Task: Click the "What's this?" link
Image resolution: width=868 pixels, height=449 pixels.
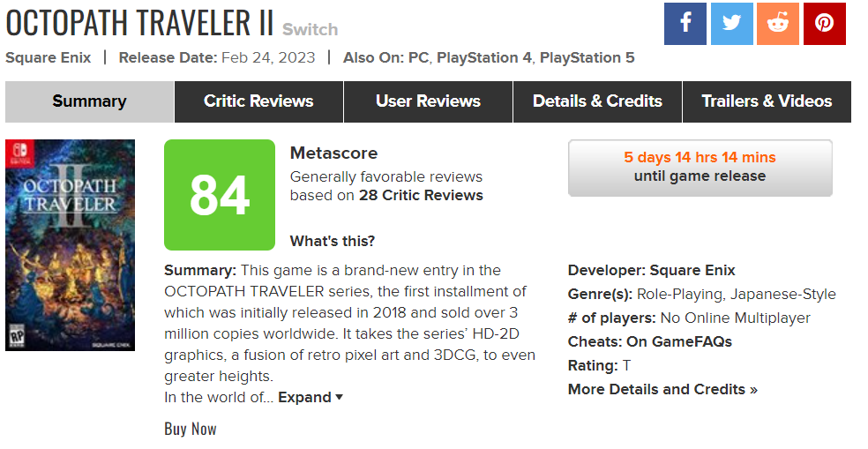Action: click(x=333, y=241)
